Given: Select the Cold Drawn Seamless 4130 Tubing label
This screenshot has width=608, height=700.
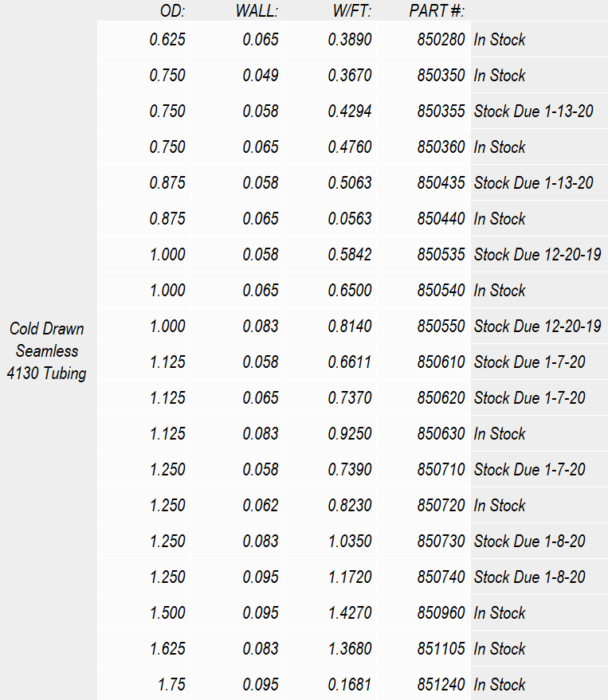Looking at the screenshot, I should 47,351.
